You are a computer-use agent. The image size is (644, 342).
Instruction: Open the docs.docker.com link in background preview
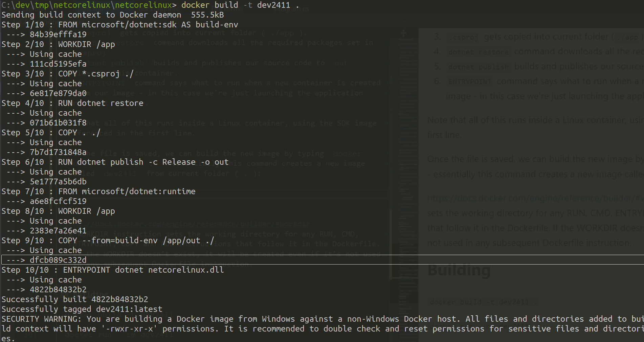(x=535, y=198)
